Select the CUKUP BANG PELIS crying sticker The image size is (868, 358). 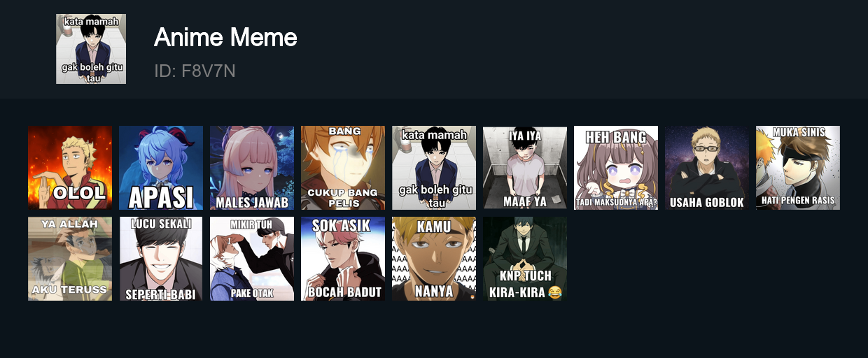point(343,168)
